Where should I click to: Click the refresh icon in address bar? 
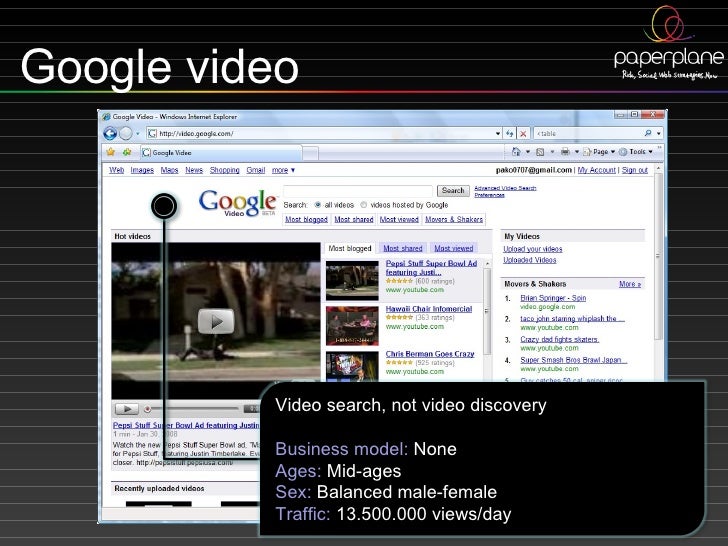(x=510, y=134)
